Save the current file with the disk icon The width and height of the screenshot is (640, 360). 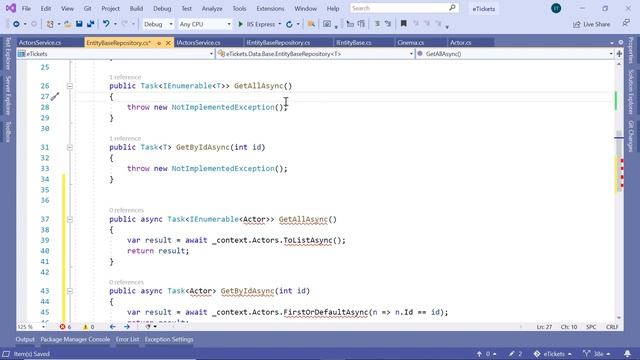click(79, 24)
